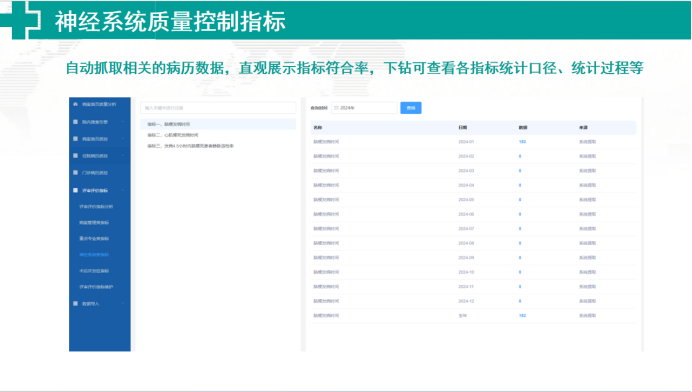Click the icon of the second sidebar menu
692x392 pixels.
tap(75, 121)
